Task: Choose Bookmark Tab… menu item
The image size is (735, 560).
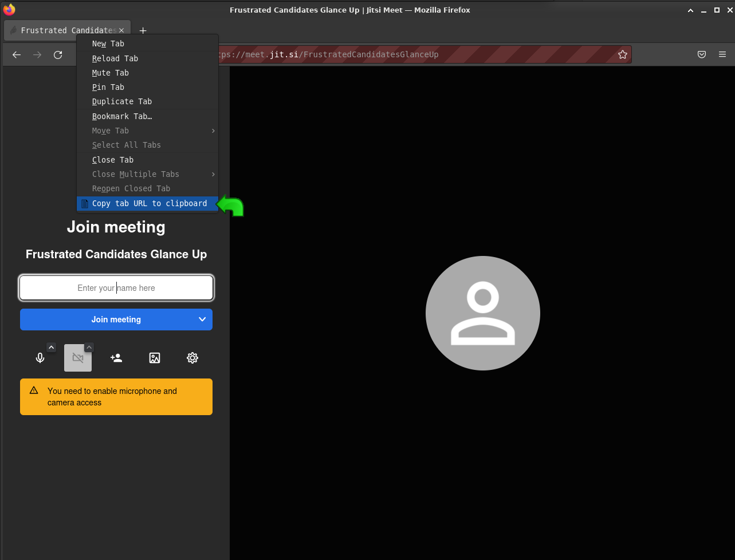Action: pos(147,116)
